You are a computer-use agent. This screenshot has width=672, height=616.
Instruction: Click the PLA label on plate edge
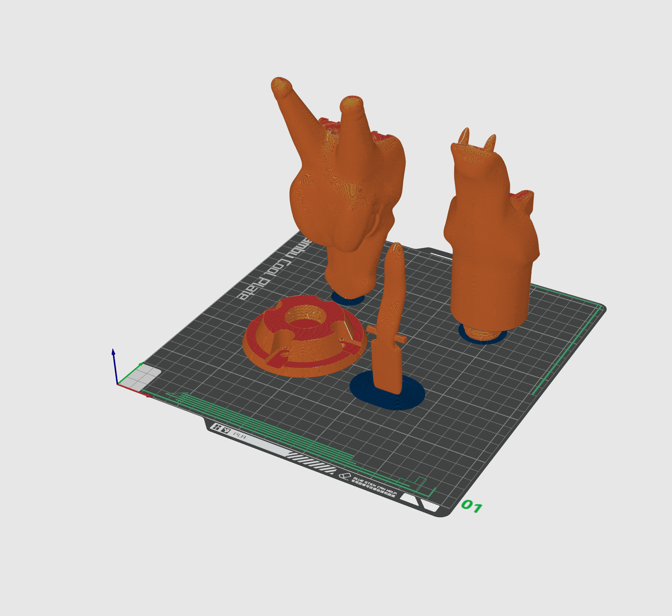click(x=239, y=436)
